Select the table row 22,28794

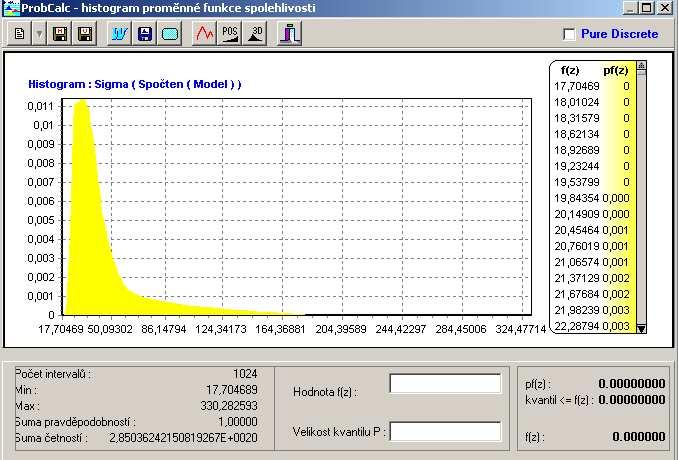tap(592, 326)
